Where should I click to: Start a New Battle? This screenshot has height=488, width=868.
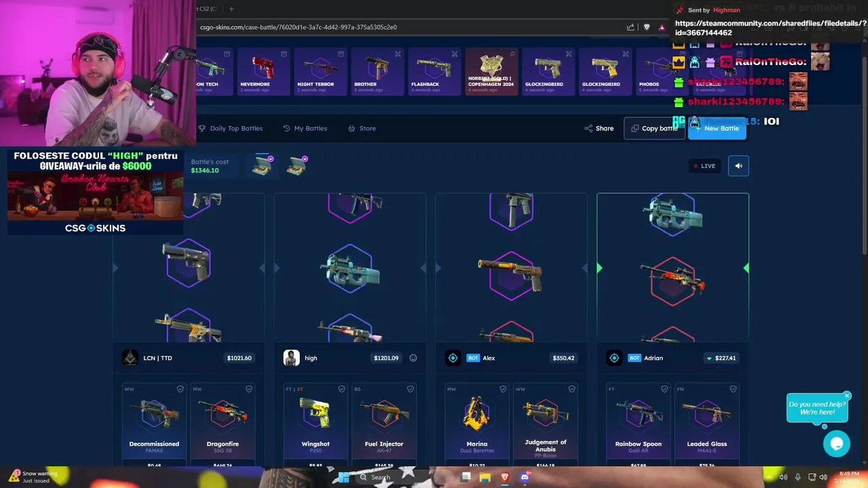pyautogui.click(x=717, y=128)
